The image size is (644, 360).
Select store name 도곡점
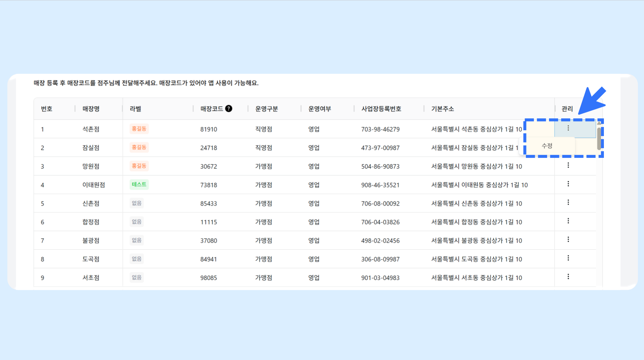(91, 259)
